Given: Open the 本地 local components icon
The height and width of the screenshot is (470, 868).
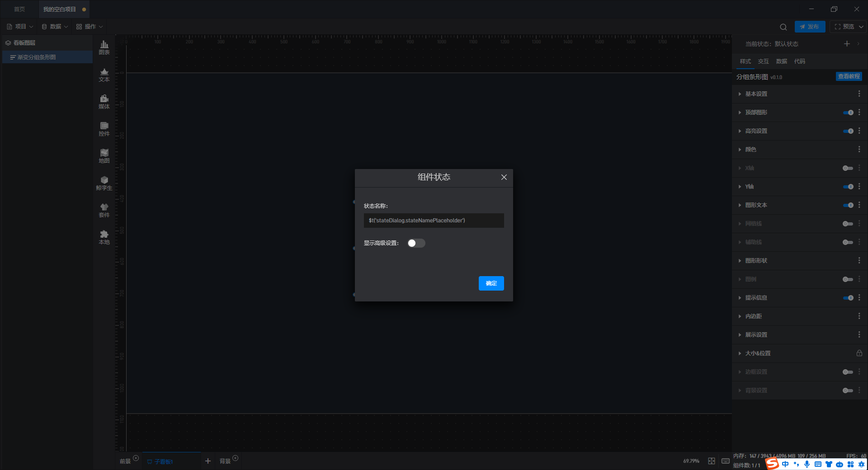Looking at the screenshot, I should tap(104, 237).
